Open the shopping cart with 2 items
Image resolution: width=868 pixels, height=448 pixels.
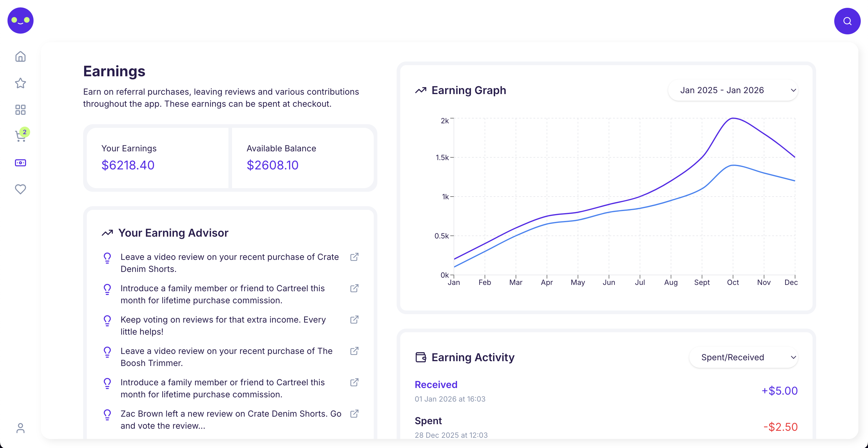click(20, 136)
